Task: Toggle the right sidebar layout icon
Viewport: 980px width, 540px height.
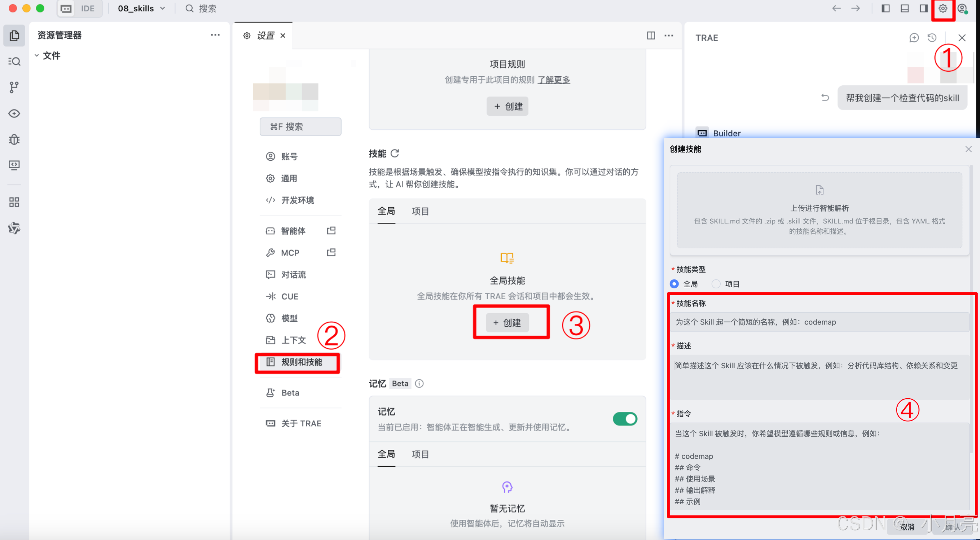Action: [x=923, y=8]
